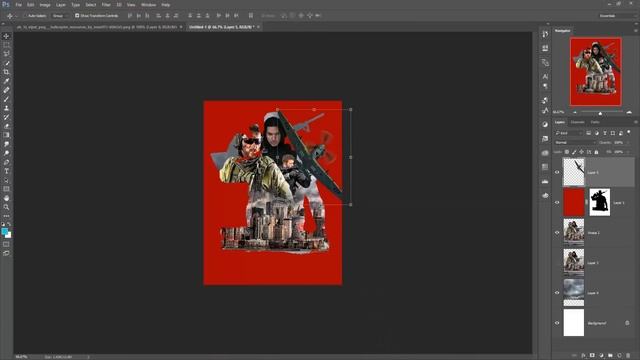Select the Eraser tool
This screenshot has height=360, width=640.
(6, 126)
